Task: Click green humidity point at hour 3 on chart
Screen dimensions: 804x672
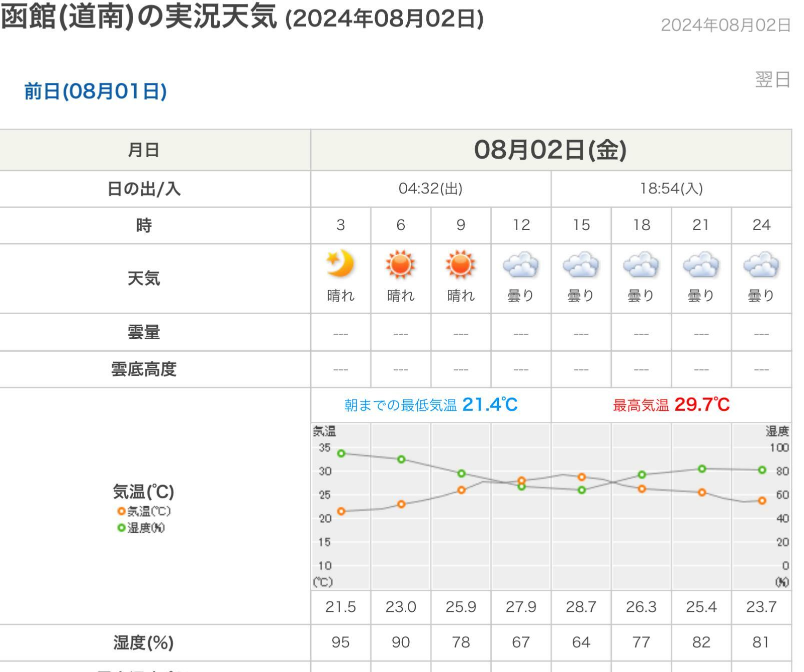Action: coord(341,453)
